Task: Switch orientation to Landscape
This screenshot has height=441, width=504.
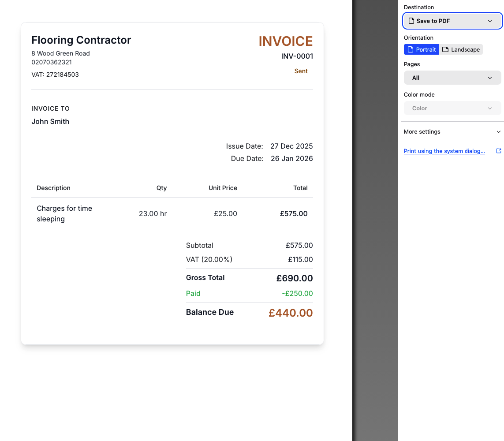Action: click(461, 49)
